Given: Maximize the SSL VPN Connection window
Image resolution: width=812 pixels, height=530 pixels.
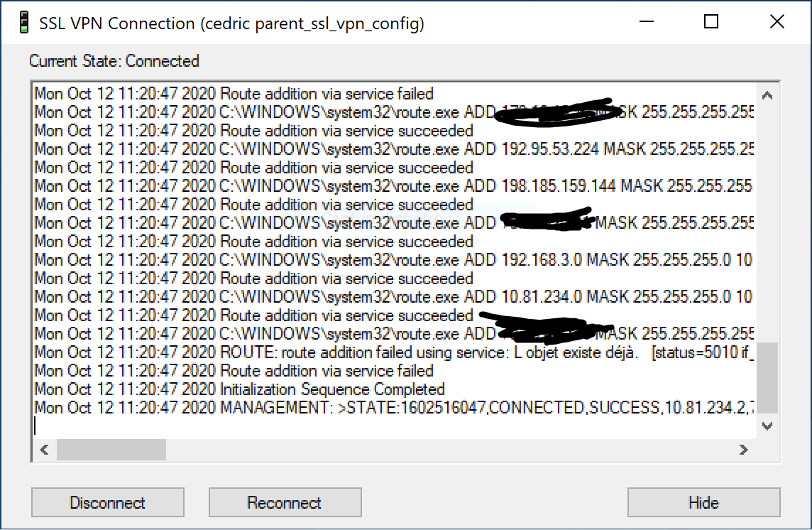Looking at the screenshot, I should [x=711, y=22].
